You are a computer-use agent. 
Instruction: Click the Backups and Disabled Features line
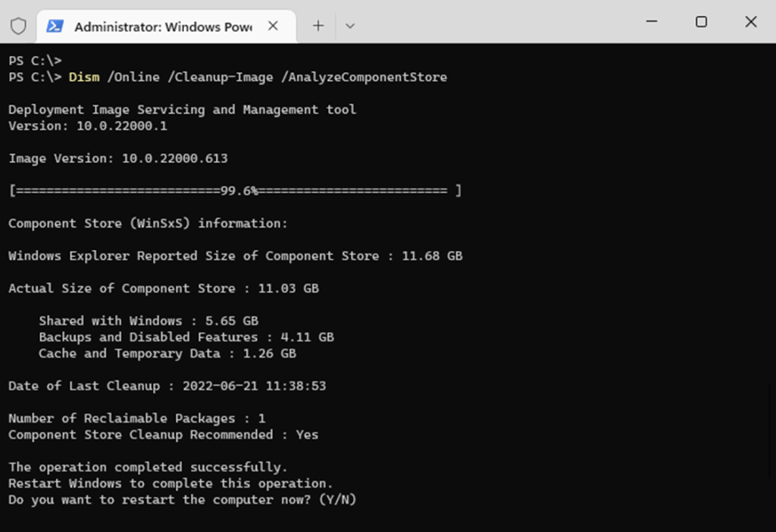tap(186, 337)
